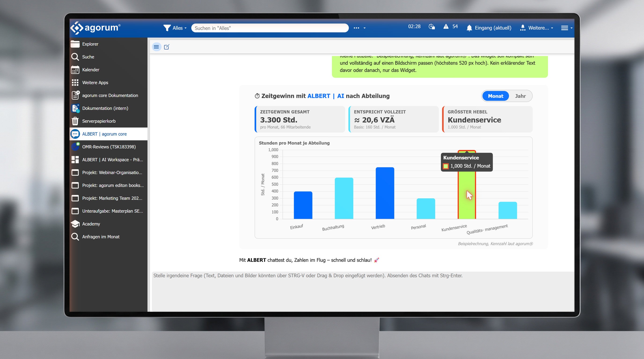Click the tooltip's green color swatch

[446, 166]
